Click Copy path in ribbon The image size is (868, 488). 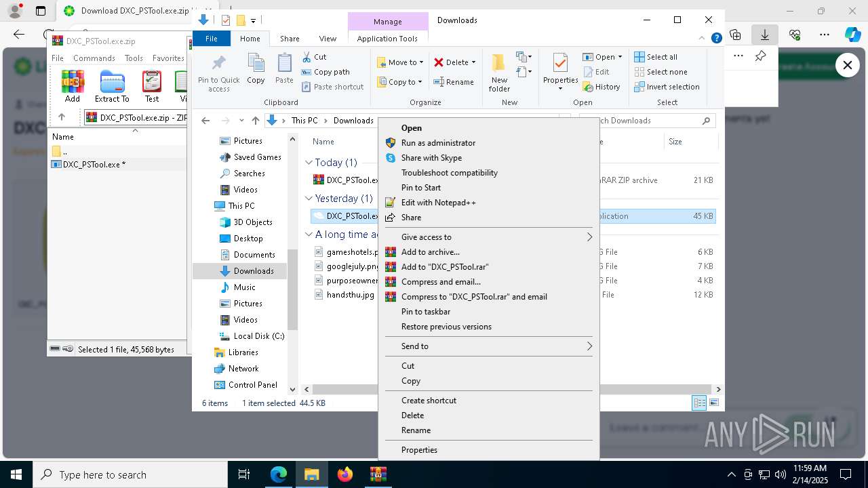325,72
